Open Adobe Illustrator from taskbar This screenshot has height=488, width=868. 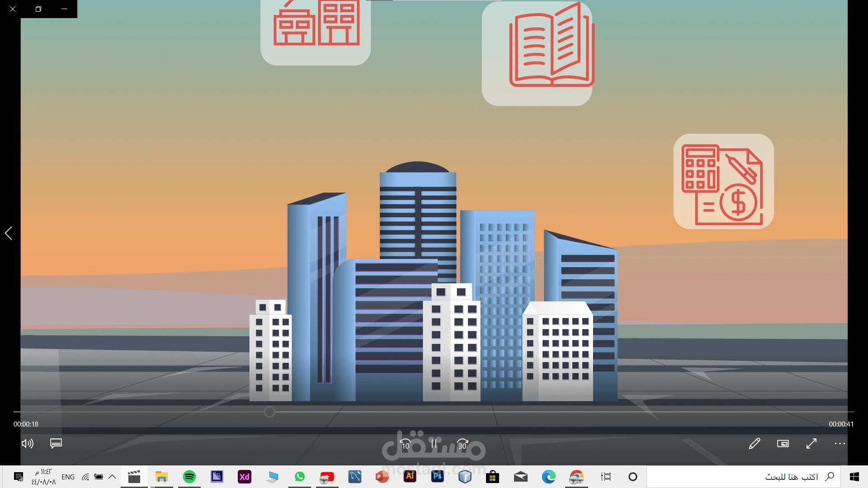coord(410,476)
